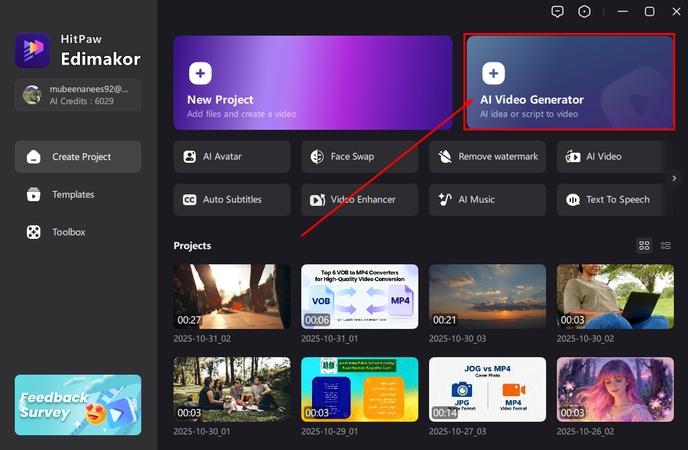The height and width of the screenshot is (450, 688).
Task: Open the account profile mubeenanees92
Action: coord(78,95)
